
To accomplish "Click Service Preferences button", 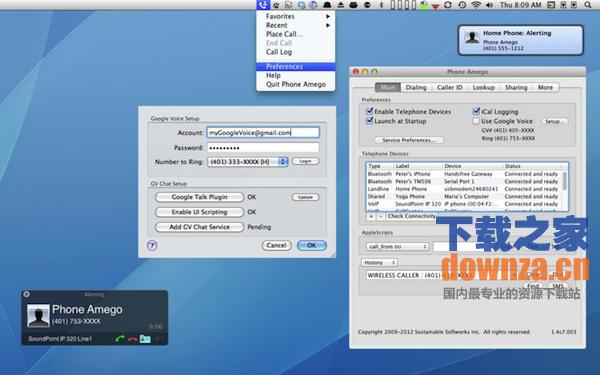I will coord(409,140).
